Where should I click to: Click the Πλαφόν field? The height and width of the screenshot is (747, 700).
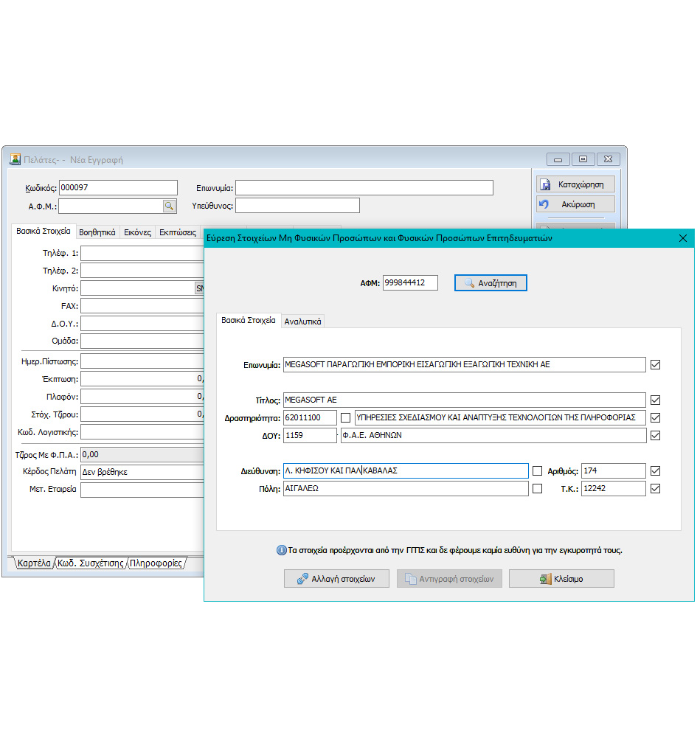coord(142,397)
